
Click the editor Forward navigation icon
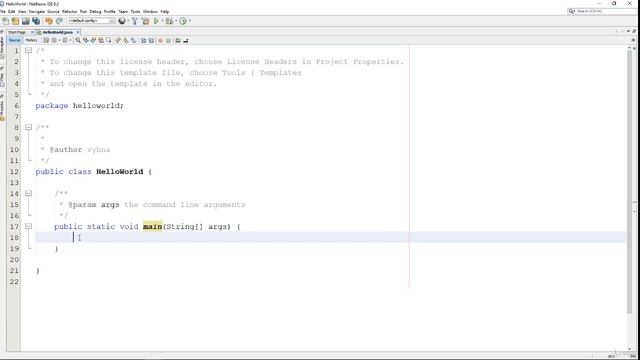pos(65,40)
